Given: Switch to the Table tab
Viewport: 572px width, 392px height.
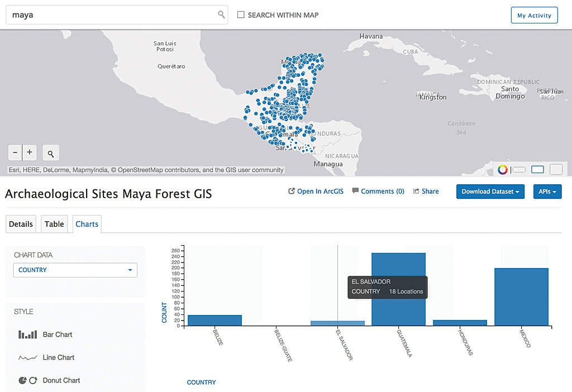Looking at the screenshot, I should pyautogui.click(x=54, y=224).
